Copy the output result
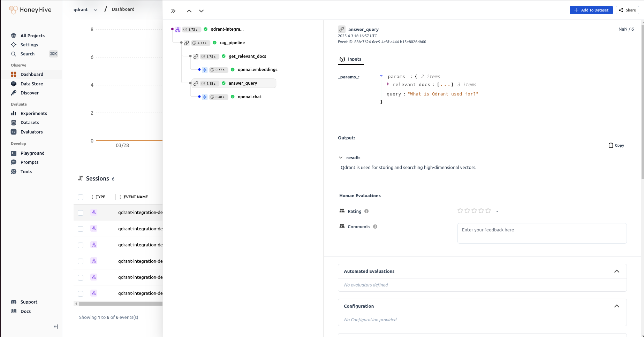 616,145
